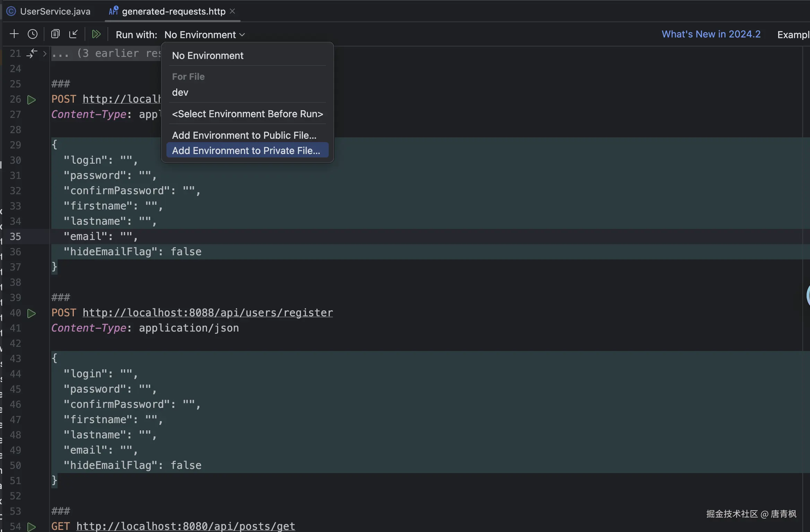This screenshot has width=810, height=532.
Task: Click the Add request plus icon
Action: click(x=14, y=34)
